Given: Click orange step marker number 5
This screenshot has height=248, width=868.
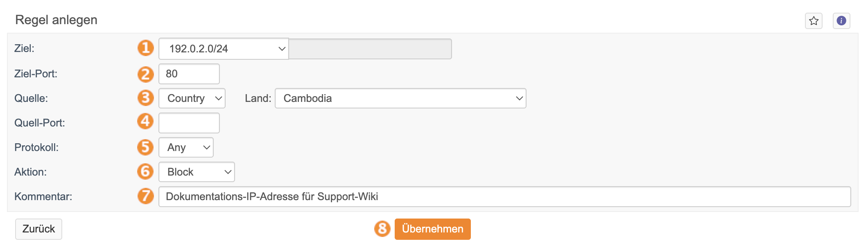Looking at the screenshot, I should click(145, 147).
